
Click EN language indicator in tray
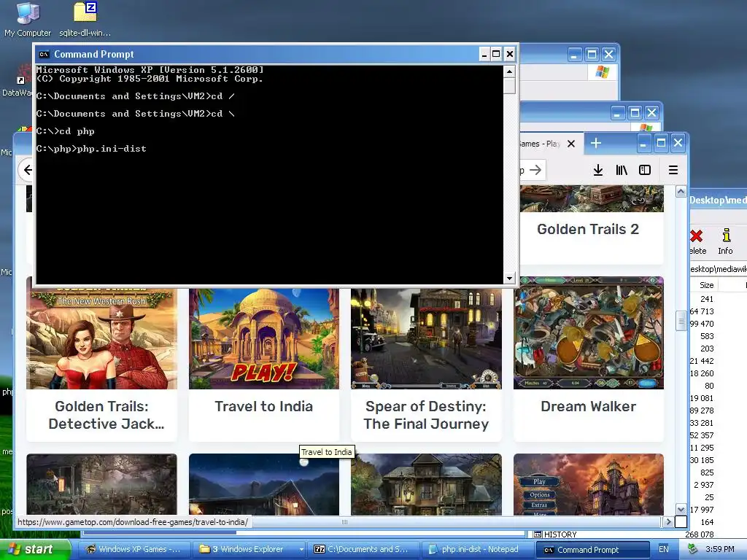[664, 549]
